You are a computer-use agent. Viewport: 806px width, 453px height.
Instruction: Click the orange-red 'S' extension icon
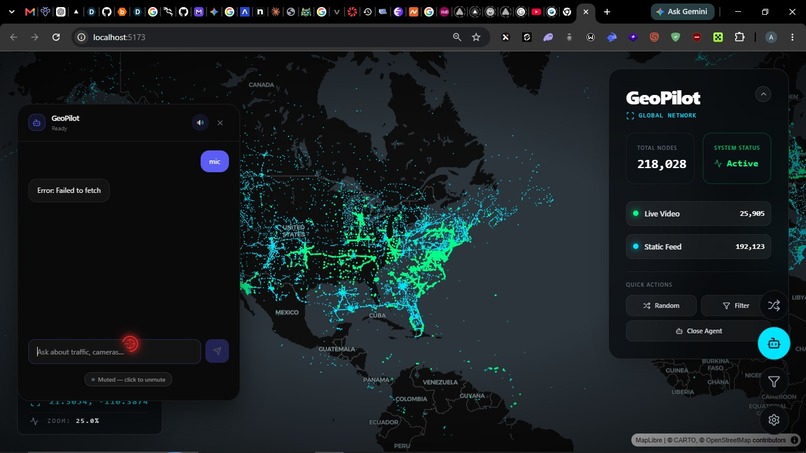(654, 37)
